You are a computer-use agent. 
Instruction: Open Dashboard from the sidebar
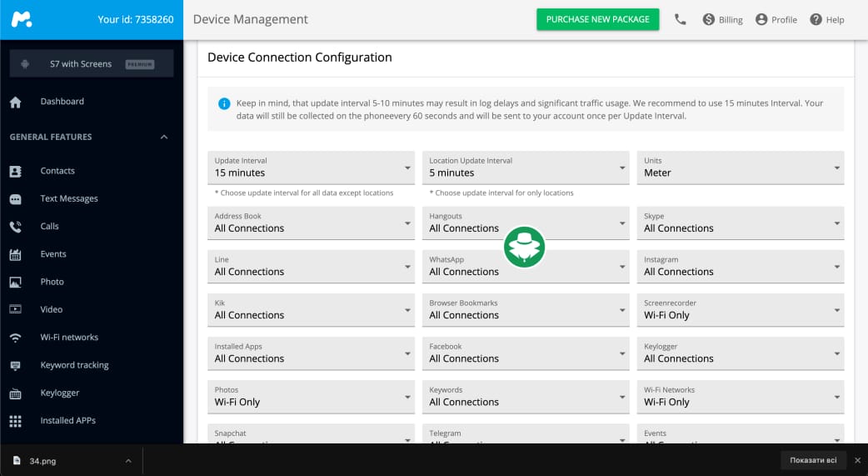click(x=62, y=102)
